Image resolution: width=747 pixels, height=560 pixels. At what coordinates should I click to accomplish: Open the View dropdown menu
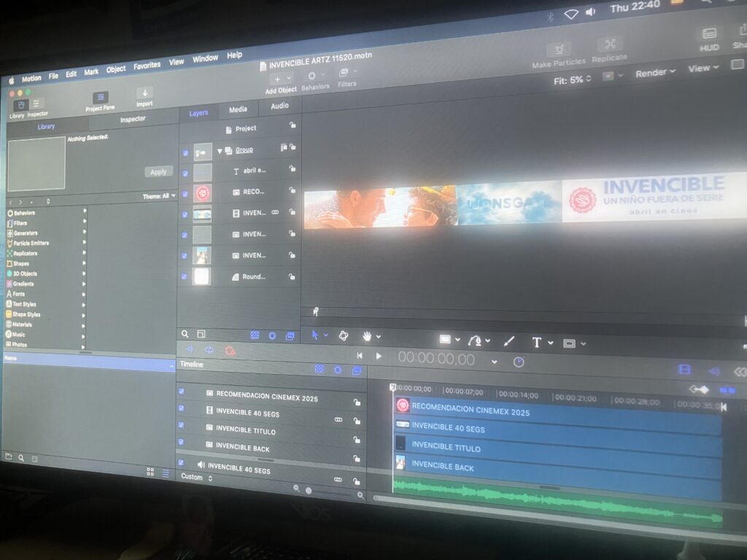click(x=703, y=68)
